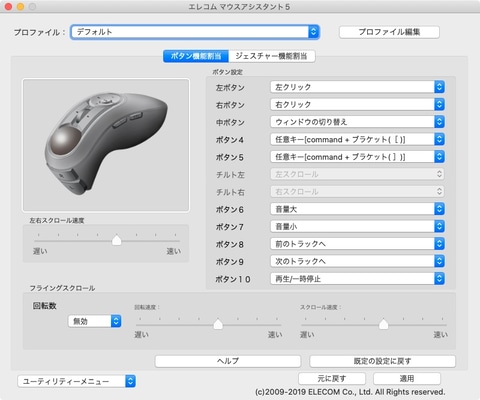Click the ELECOM copyright text
This screenshot has height=400, width=480.
[350, 392]
